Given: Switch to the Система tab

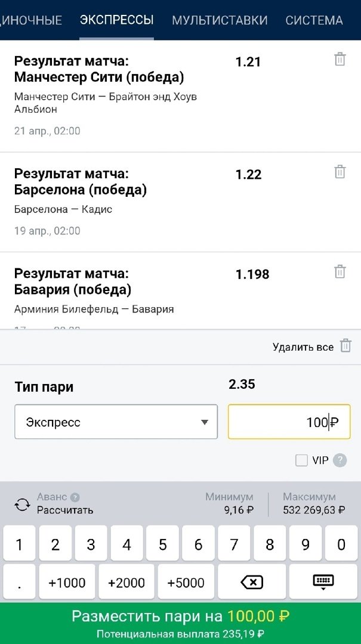Looking at the screenshot, I should (314, 20).
